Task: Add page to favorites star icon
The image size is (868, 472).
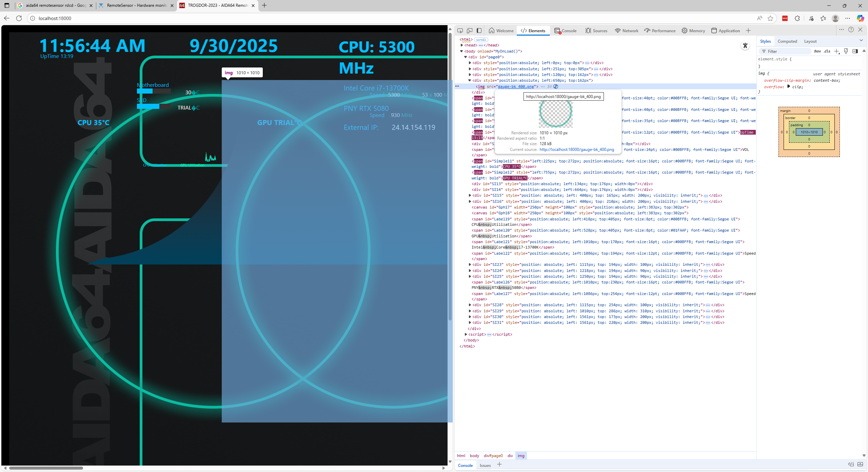Action: click(x=770, y=18)
